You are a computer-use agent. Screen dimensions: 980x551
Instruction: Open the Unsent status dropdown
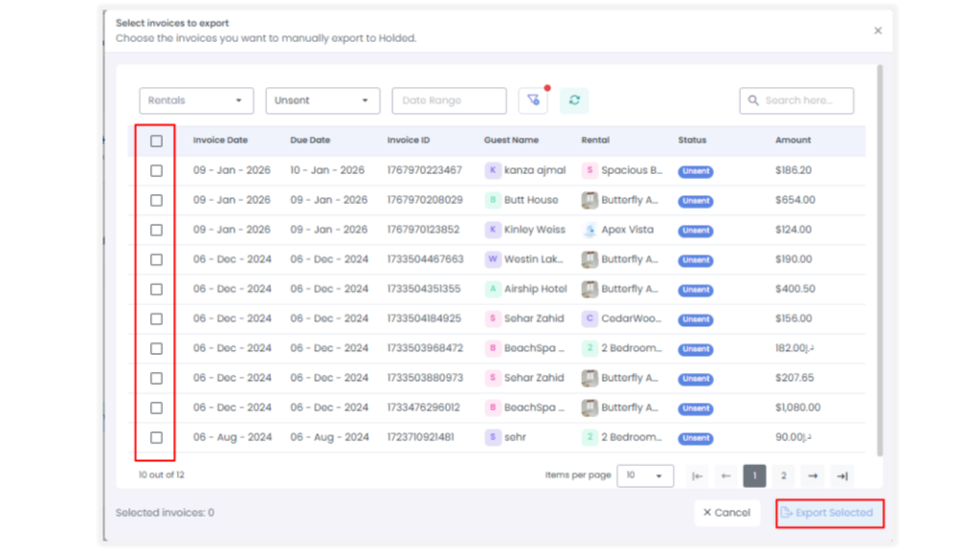(x=323, y=100)
